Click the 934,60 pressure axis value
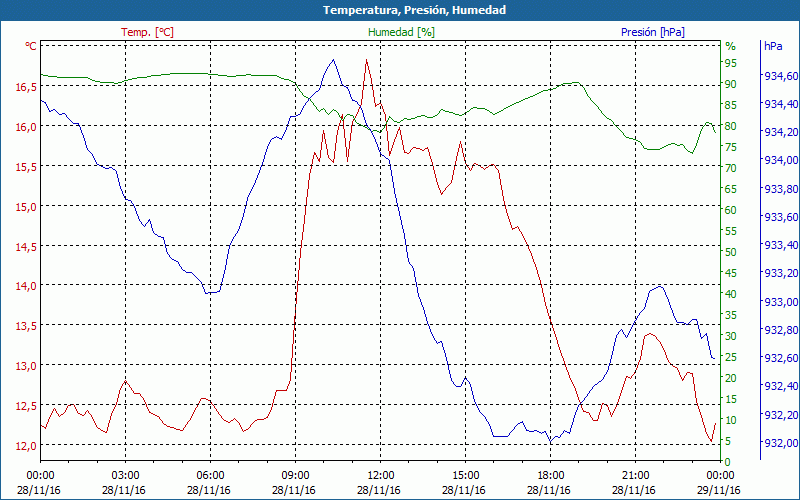 781,76
